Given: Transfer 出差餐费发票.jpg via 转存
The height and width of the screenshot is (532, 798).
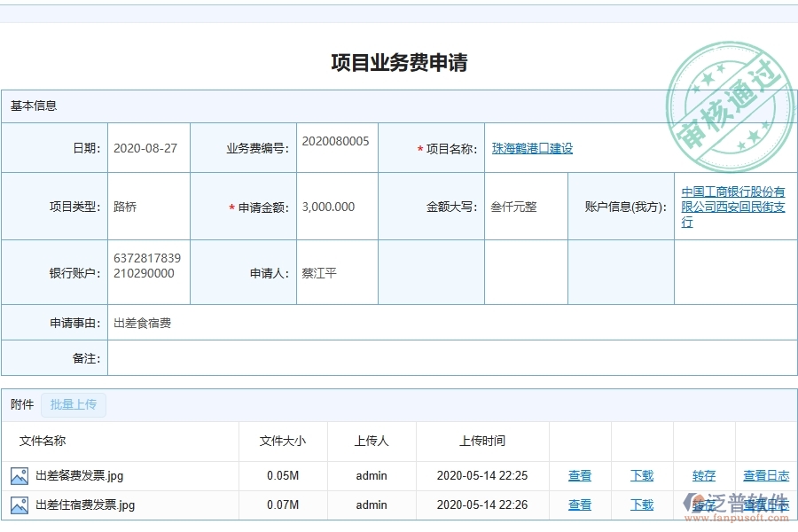Looking at the screenshot, I should pos(703,475).
